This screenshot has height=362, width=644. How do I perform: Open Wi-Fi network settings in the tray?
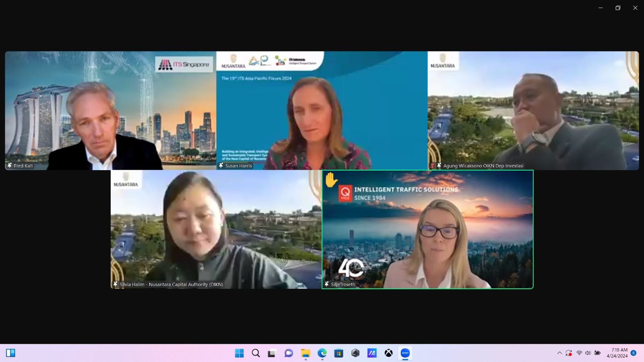(x=579, y=353)
